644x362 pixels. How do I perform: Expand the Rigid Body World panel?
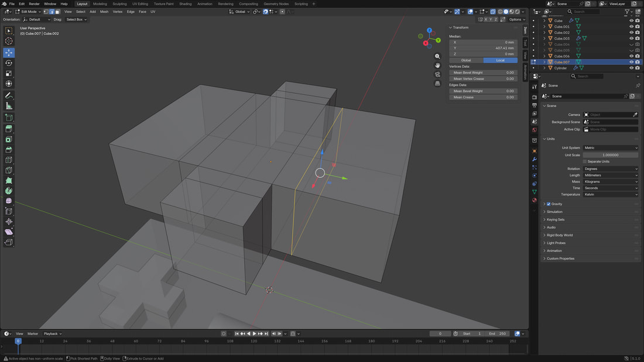tap(560, 235)
